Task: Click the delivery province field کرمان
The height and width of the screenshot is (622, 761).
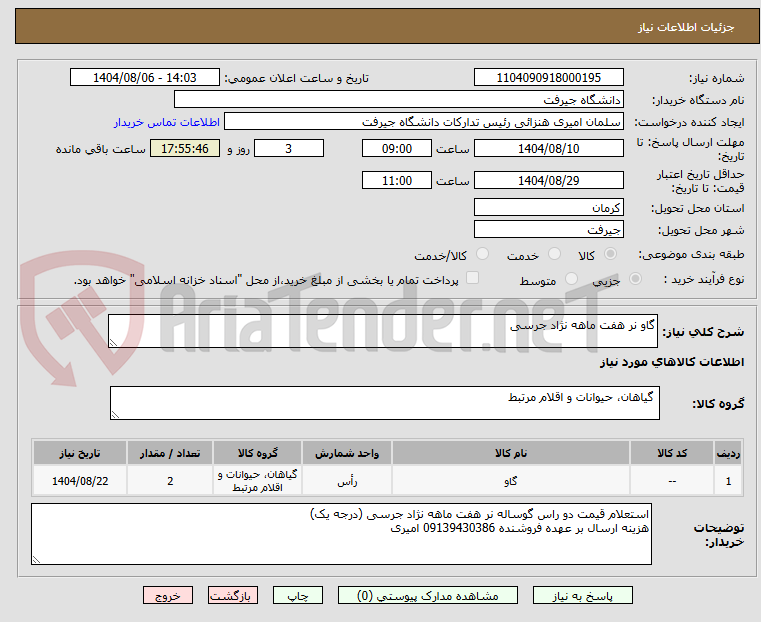Action: [548, 207]
